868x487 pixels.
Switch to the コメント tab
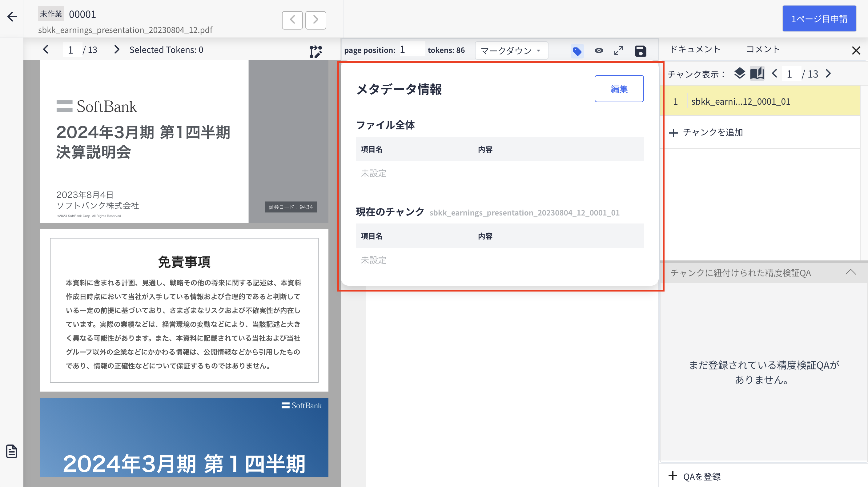[763, 49]
